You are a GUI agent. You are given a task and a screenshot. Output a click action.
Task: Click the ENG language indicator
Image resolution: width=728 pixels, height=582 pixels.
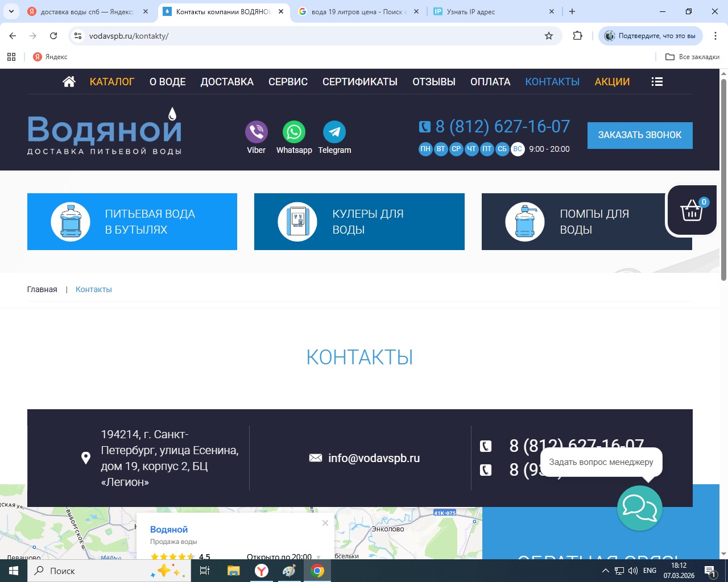(650, 571)
